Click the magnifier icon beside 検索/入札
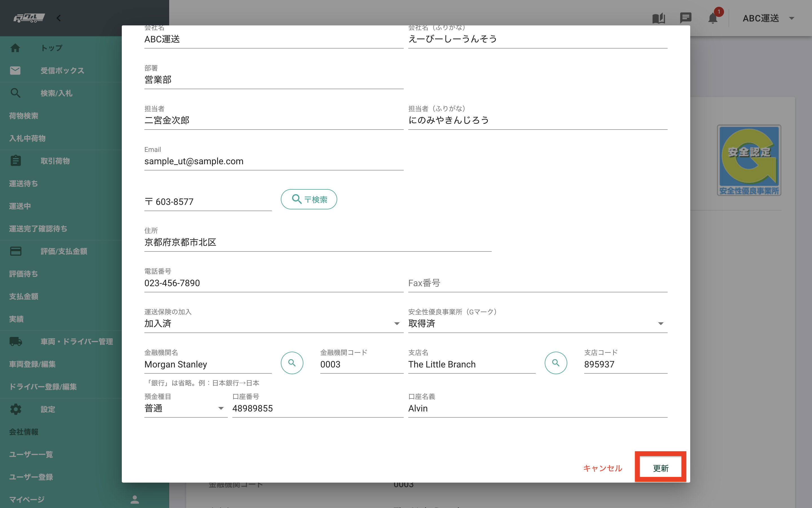Image resolution: width=812 pixels, height=508 pixels. coord(15,93)
